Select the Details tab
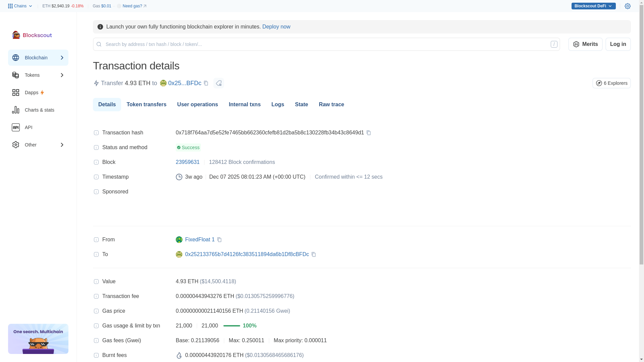This screenshot has height=362, width=644. pos(107,105)
